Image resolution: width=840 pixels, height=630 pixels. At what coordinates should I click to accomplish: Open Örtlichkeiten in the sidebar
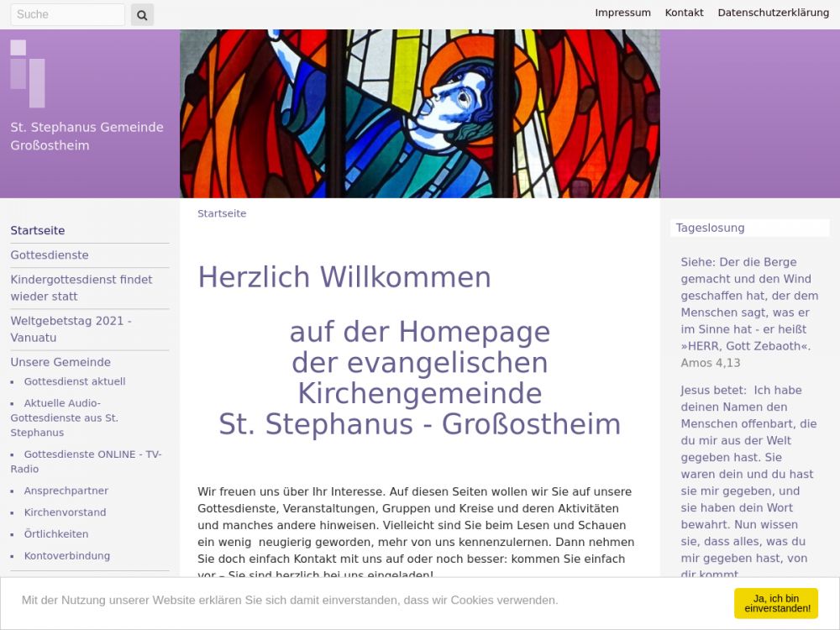56,534
